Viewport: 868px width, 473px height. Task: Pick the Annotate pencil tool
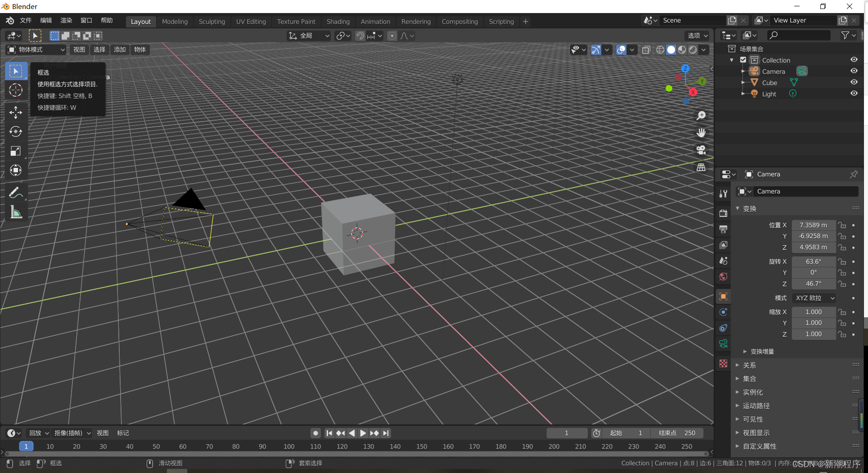click(x=16, y=193)
